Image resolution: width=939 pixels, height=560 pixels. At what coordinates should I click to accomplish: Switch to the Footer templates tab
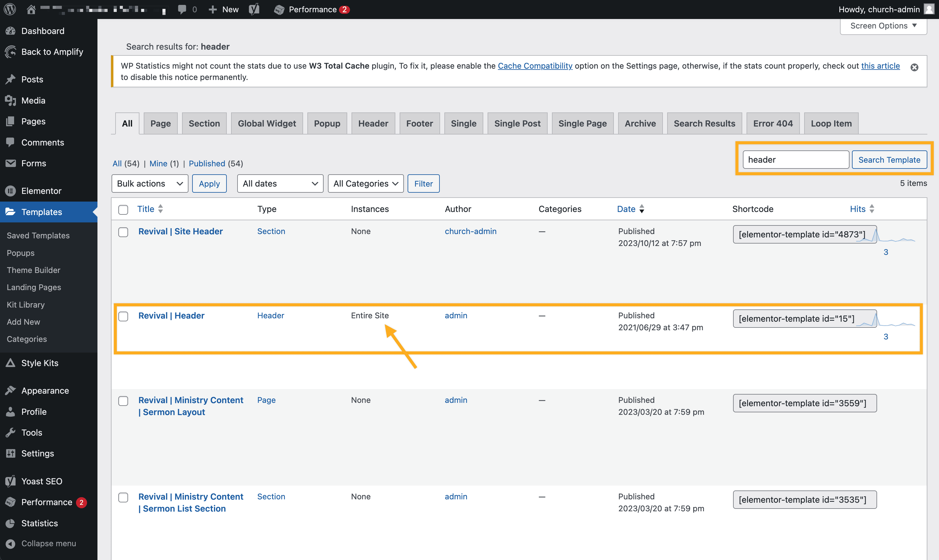pos(419,123)
